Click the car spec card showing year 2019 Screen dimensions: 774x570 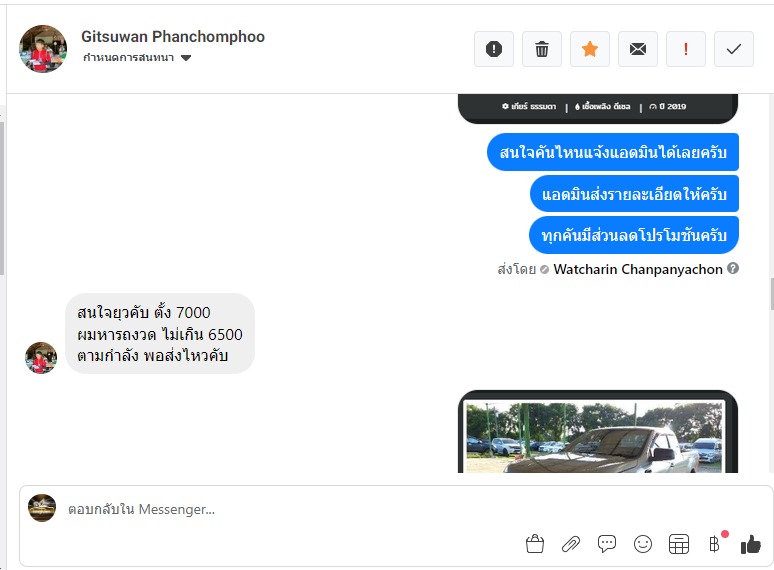[598, 108]
